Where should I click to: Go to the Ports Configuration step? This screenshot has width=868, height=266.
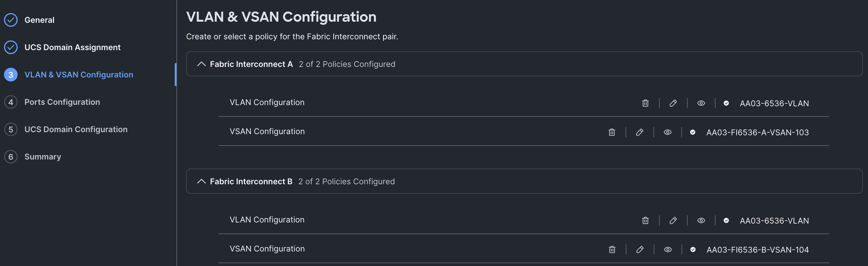62,102
